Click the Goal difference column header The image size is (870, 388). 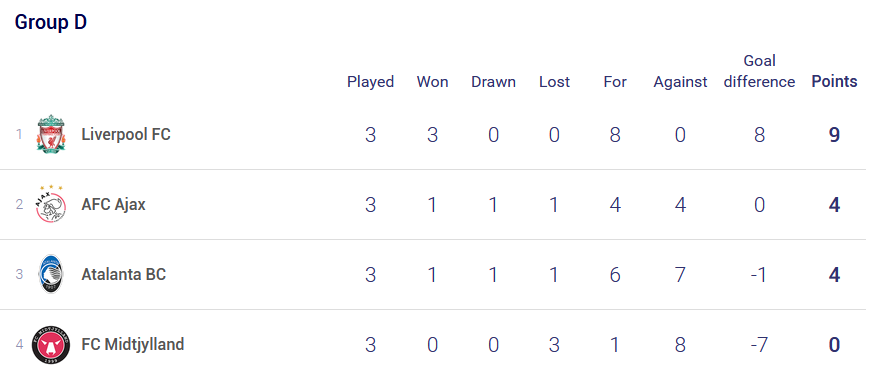point(759,71)
